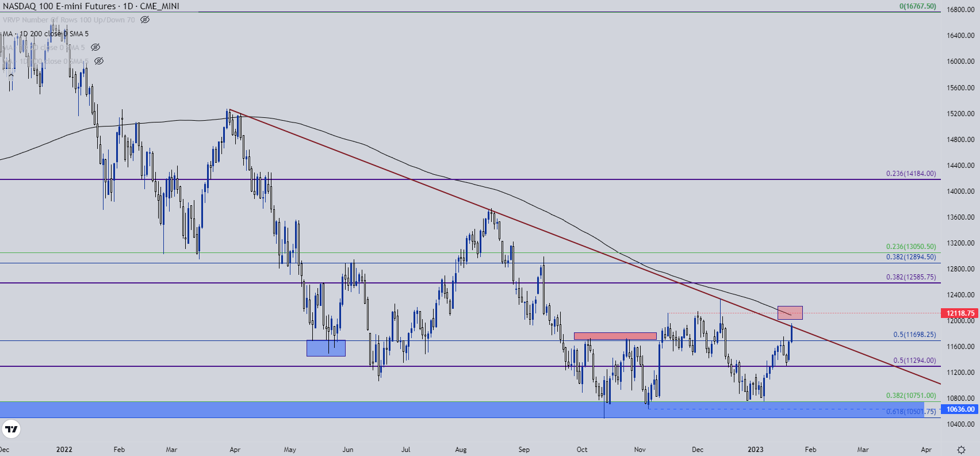This screenshot has height=456, width=980.
Task: Click the Nov time axis label
Action: [640, 450]
